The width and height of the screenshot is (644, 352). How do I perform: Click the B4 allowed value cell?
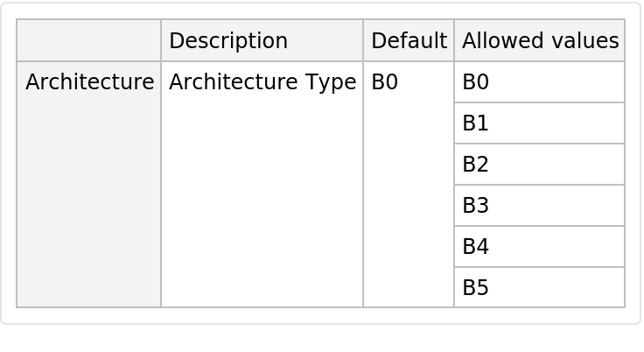[475, 247]
